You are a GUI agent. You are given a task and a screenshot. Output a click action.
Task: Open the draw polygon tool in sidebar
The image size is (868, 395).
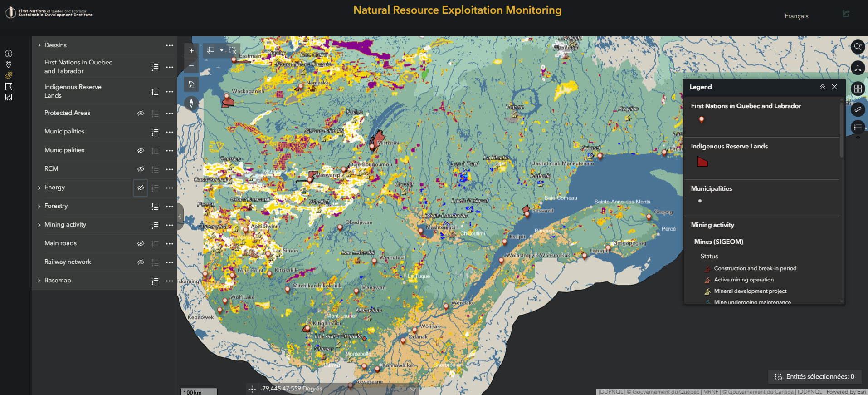point(9,86)
